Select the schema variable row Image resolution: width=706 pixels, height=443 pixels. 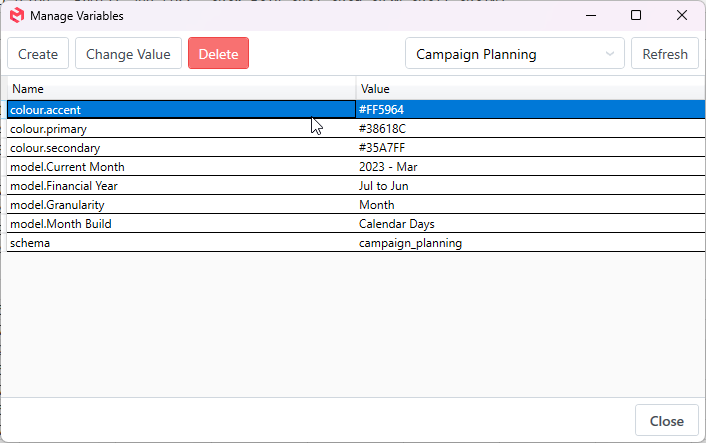[x=180, y=243]
